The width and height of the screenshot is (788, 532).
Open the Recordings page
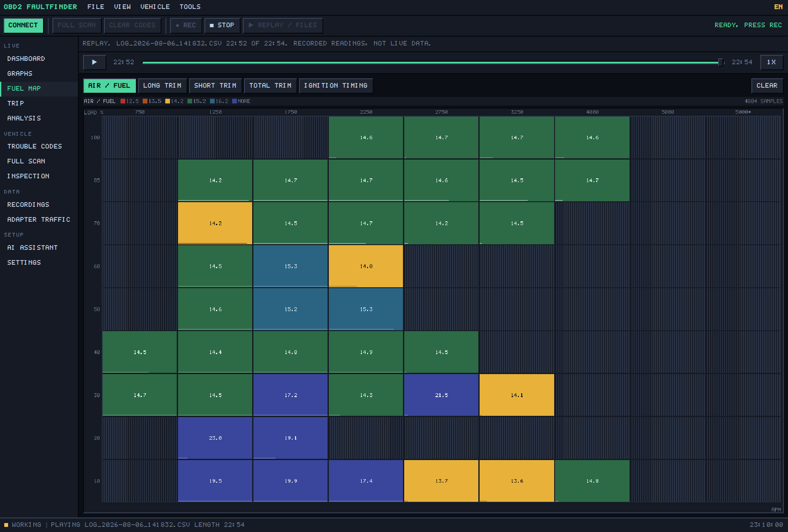pos(39,205)
